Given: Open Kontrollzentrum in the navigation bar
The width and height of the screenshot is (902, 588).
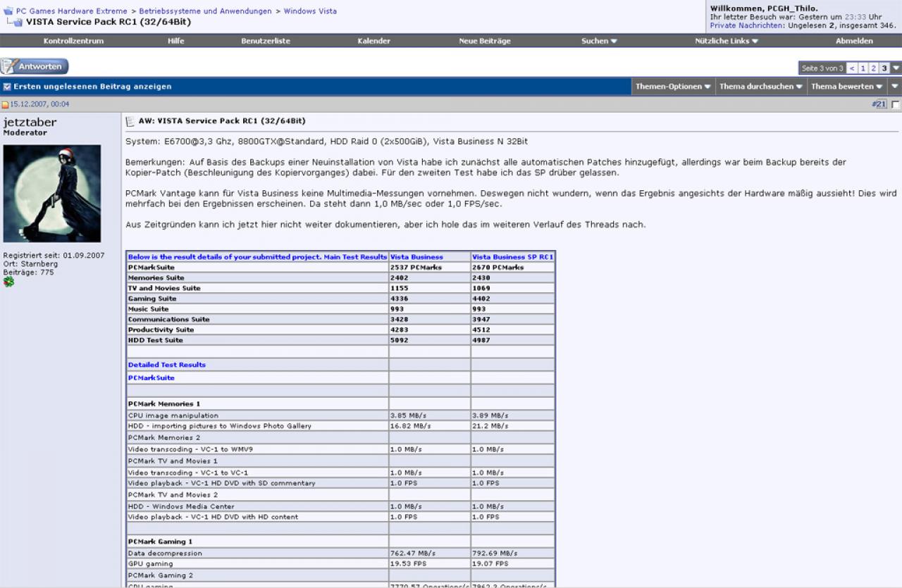Looking at the screenshot, I should point(73,41).
